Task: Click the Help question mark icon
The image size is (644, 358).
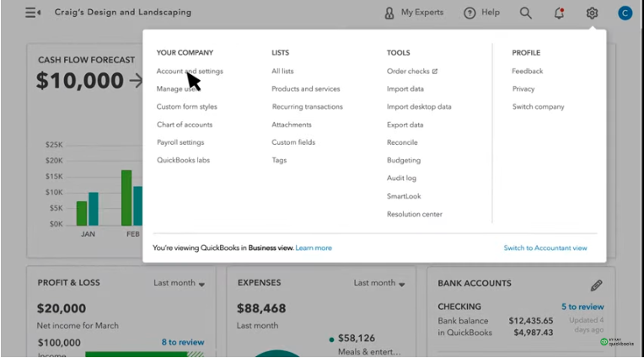Action: click(x=470, y=13)
